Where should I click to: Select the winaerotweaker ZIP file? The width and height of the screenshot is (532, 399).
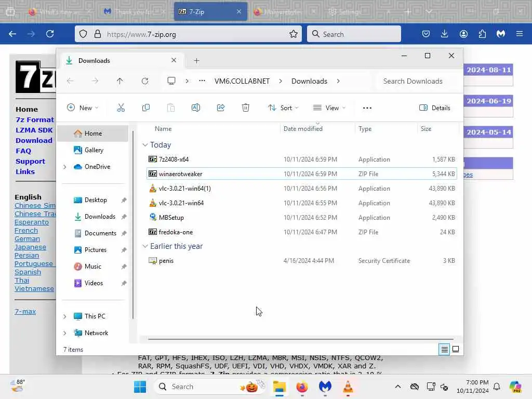[x=302, y=174]
